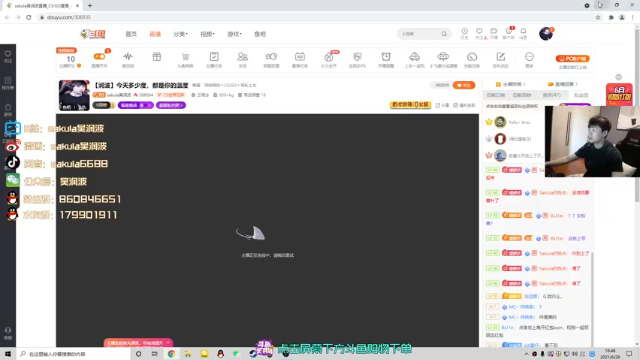The height and width of the screenshot is (360, 640).
Task: Expand the 主播投稿 panel link
Action: 510,84
